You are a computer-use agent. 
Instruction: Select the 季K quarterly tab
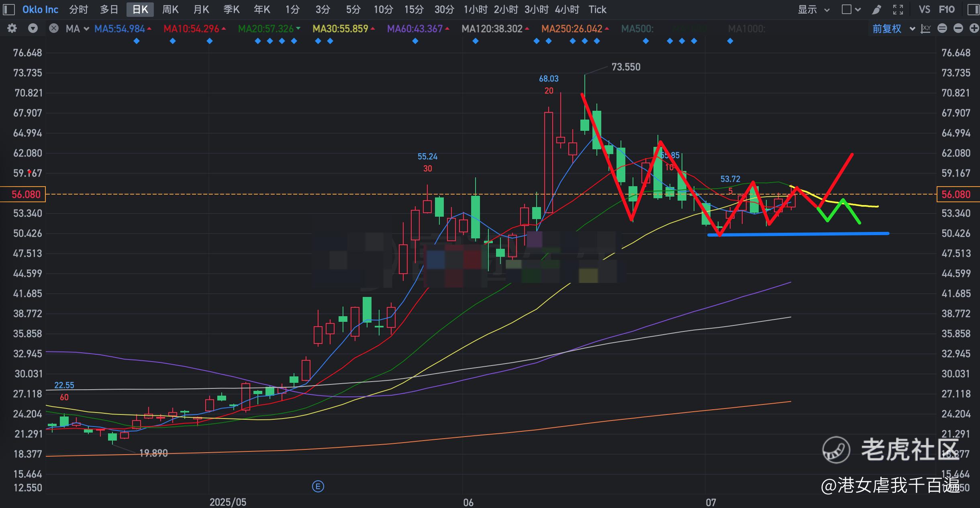pos(231,9)
